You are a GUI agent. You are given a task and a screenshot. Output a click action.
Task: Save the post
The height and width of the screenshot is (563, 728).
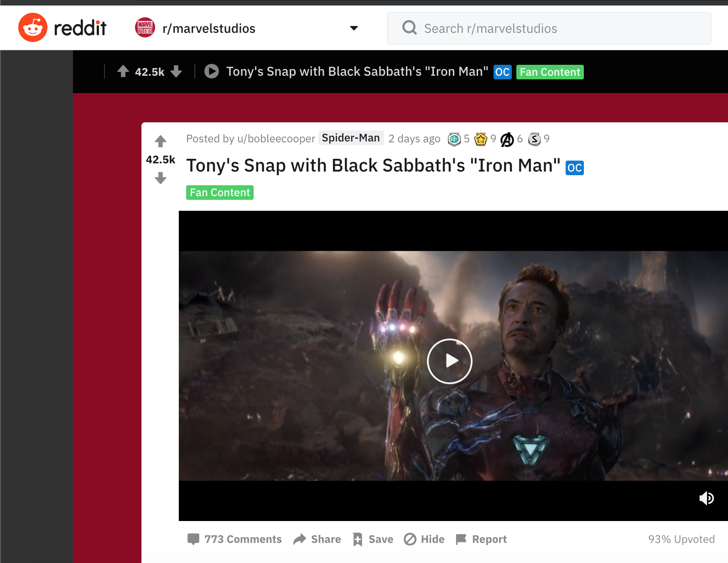tap(373, 539)
